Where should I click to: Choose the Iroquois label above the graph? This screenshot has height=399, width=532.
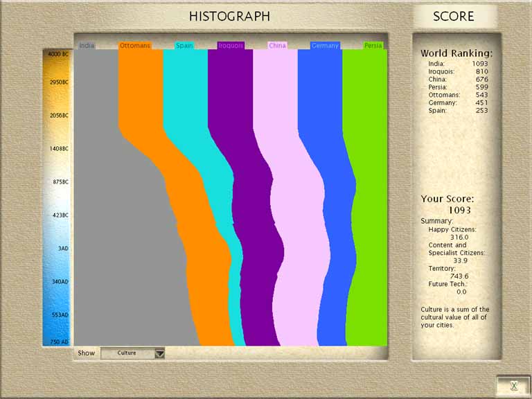coord(231,46)
